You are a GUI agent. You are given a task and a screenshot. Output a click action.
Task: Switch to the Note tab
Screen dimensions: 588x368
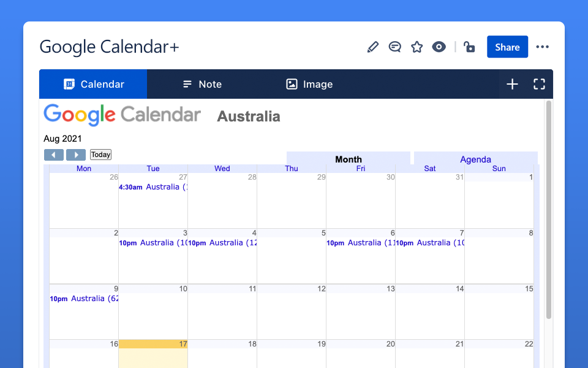tap(202, 84)
